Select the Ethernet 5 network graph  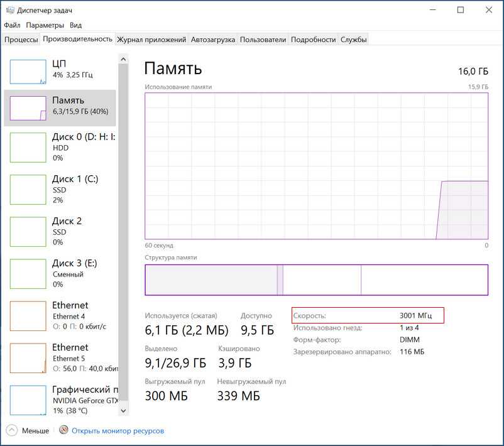click(28, 357)
